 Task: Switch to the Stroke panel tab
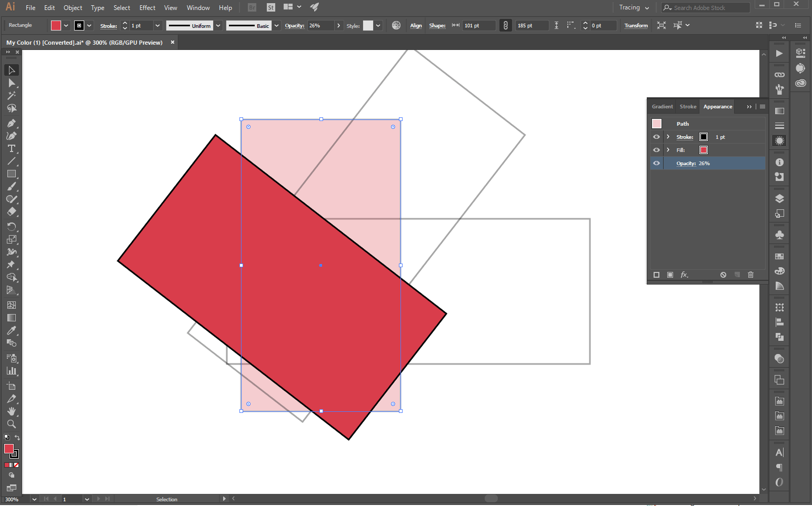tap(688, 106)
